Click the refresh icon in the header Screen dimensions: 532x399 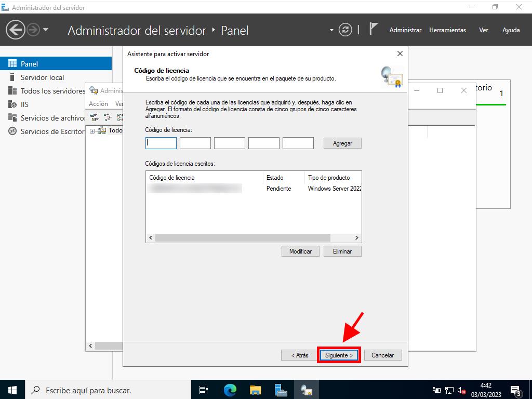[345, 30]
